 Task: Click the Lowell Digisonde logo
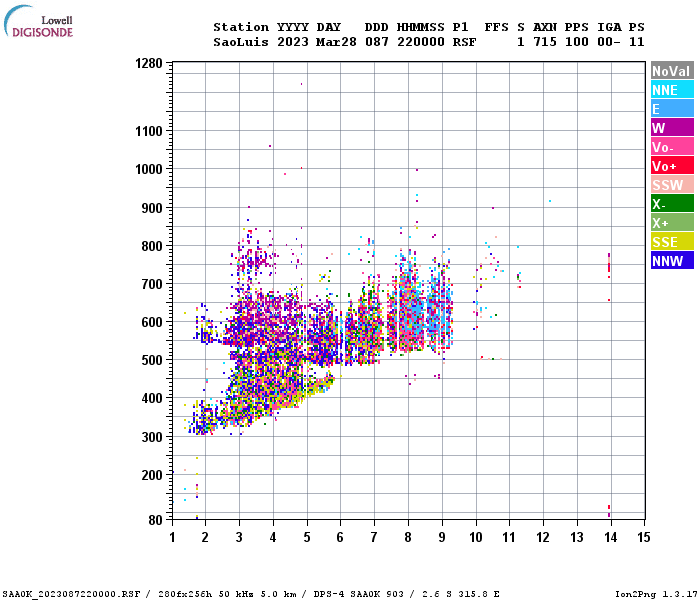[x=38, y=21]
